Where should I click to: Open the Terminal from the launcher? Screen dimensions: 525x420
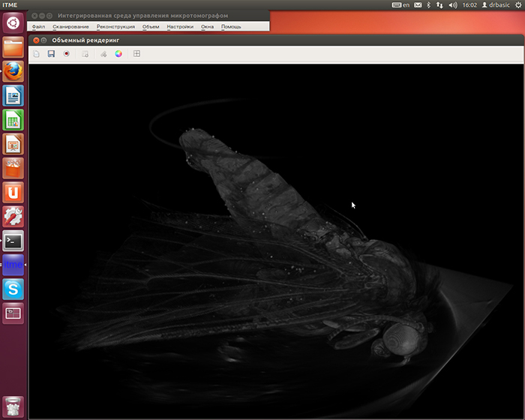coord(13,241)
